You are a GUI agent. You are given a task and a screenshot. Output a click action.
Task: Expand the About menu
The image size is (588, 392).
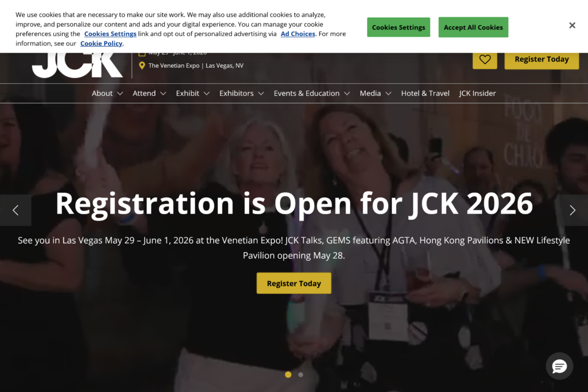coord(107,94)
